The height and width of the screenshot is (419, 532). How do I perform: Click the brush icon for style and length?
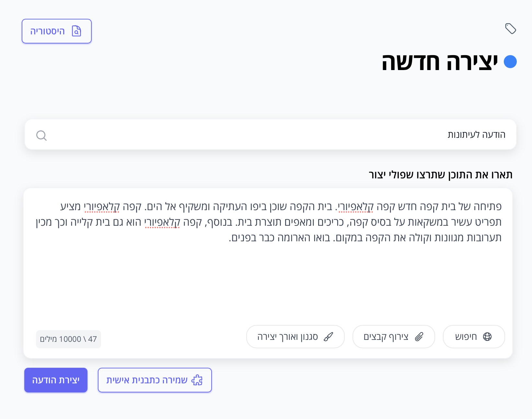click(x=328, y=337)
